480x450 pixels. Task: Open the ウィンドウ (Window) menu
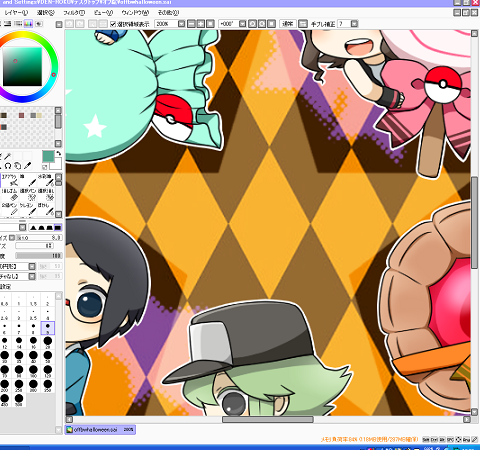pyautogui.click(x=135, y=13)
